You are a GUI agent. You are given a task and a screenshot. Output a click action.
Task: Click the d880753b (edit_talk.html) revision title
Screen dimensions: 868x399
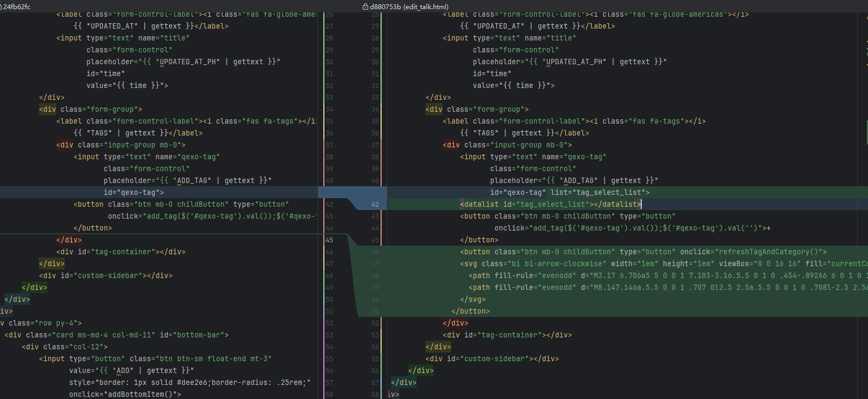click(x=409, y=7)
